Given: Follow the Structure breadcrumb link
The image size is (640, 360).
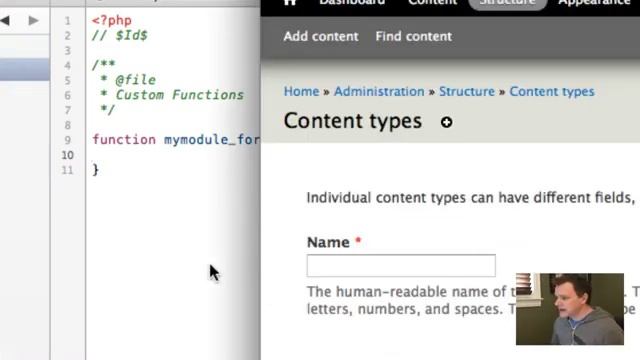Looking at the screenshot, I should click(x=467, y=91).
